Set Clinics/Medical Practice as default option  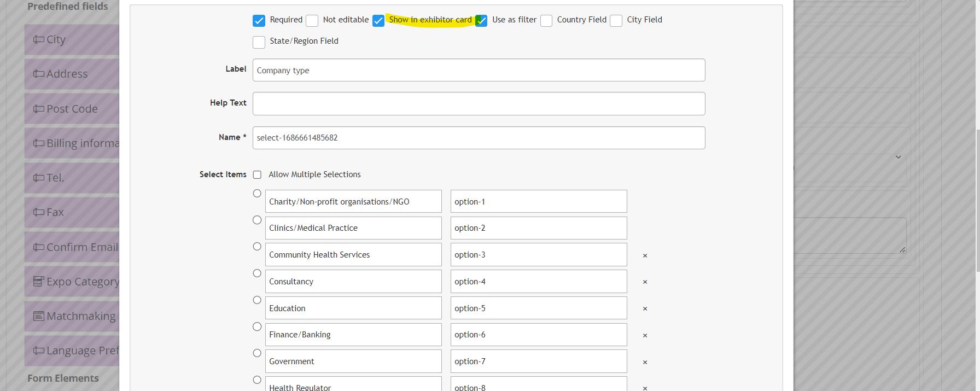257,220
